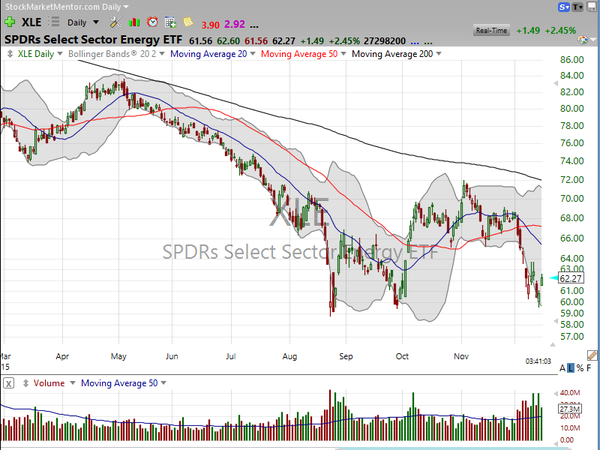Close the Volume pane with X button
This screenshot has height=450, width=600.
(x=9, y=383)
